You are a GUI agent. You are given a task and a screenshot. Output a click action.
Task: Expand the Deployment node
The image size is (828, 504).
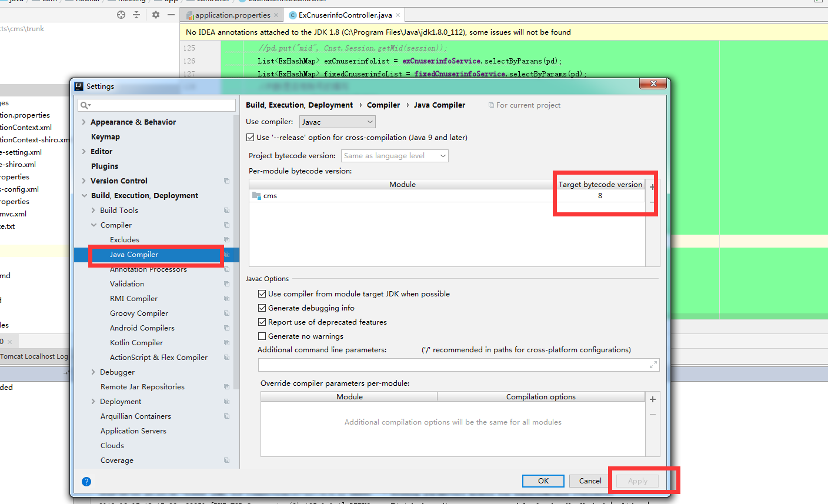pos(94,402)
